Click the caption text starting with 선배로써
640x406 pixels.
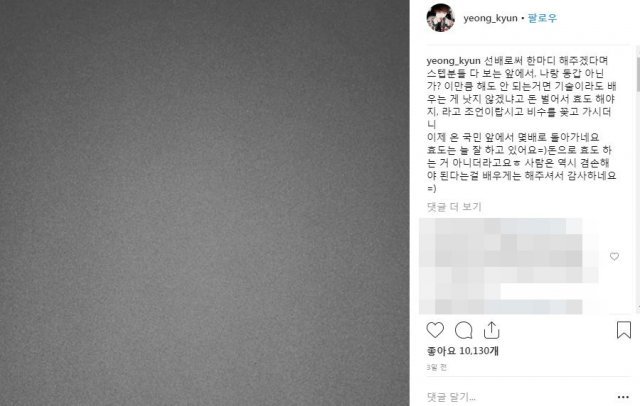(x=522, y=93)
